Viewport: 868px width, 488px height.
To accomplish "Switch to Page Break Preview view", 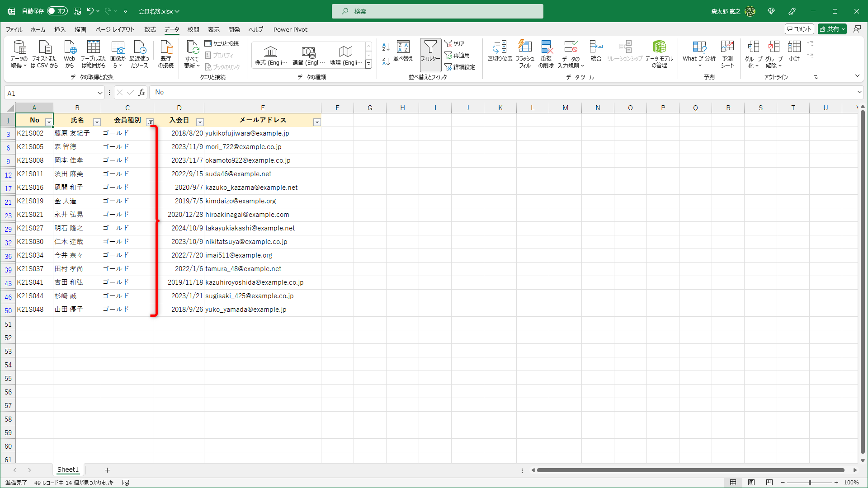I will (769, 483).
